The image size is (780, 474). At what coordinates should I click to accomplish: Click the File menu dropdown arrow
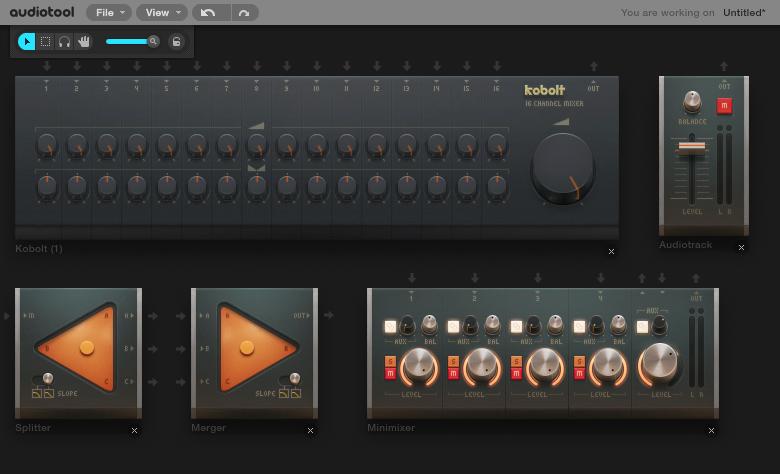point(122,13)
